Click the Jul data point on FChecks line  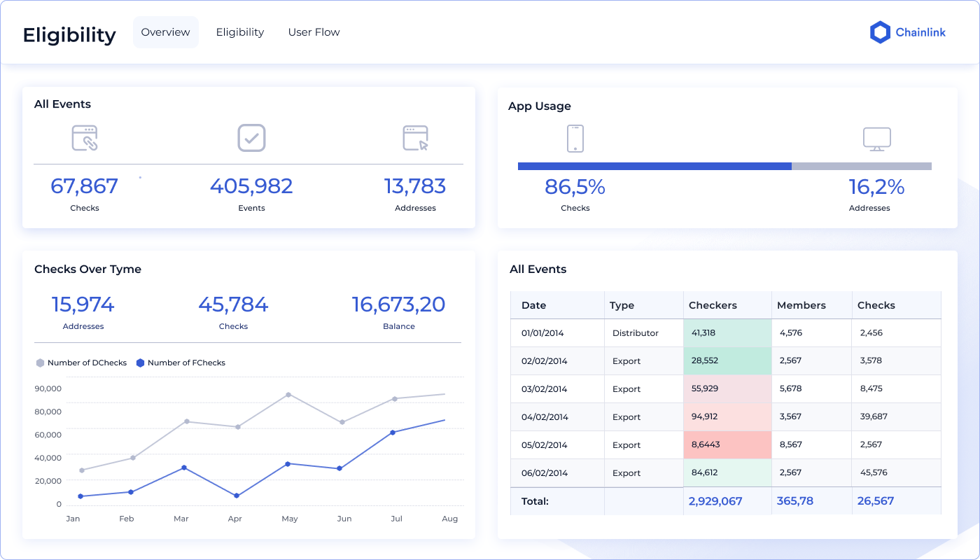coord(393,433)
